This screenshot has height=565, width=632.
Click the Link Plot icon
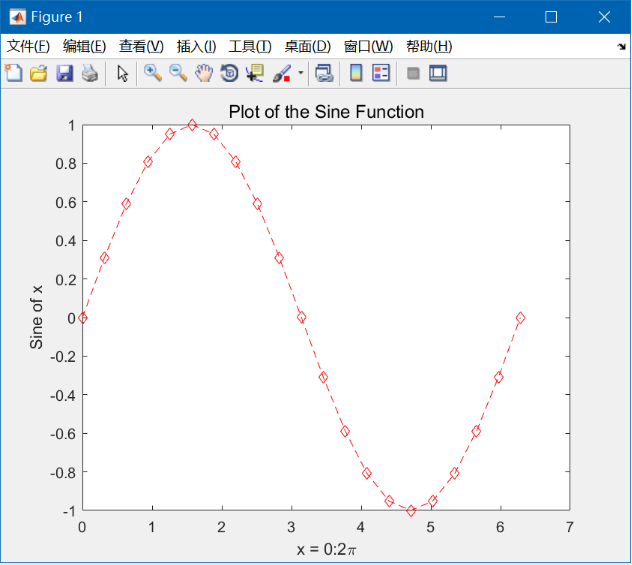324,73
